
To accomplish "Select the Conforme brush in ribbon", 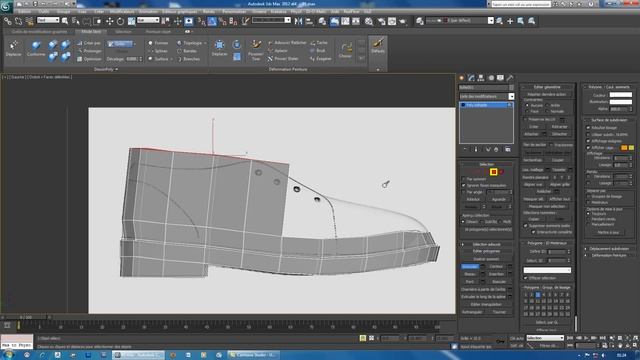I will pyautogui.click(x=36, y=48).
